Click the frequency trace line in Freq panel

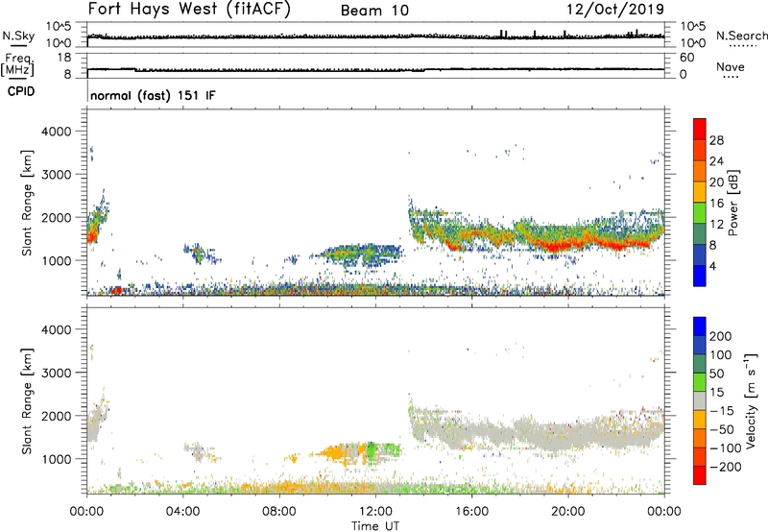point(375,69)
